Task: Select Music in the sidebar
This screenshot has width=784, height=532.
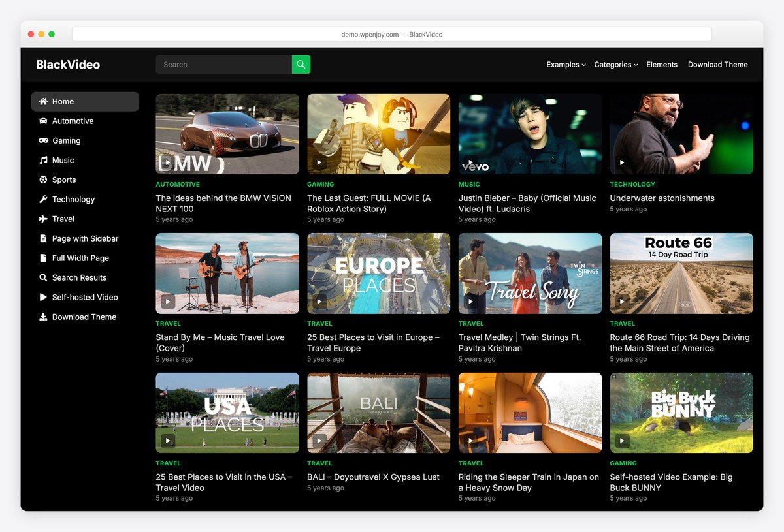Action: 85,160
